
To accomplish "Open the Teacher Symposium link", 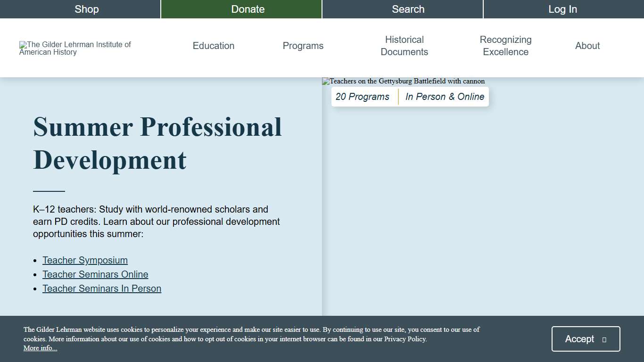I will [x=85, y=260].
